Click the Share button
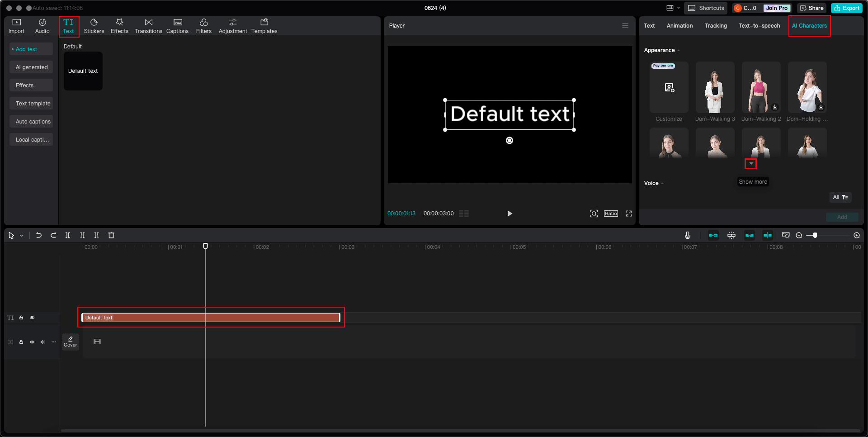Image resolution: width=868 pixels, height=437 pixels. [812, 8]
